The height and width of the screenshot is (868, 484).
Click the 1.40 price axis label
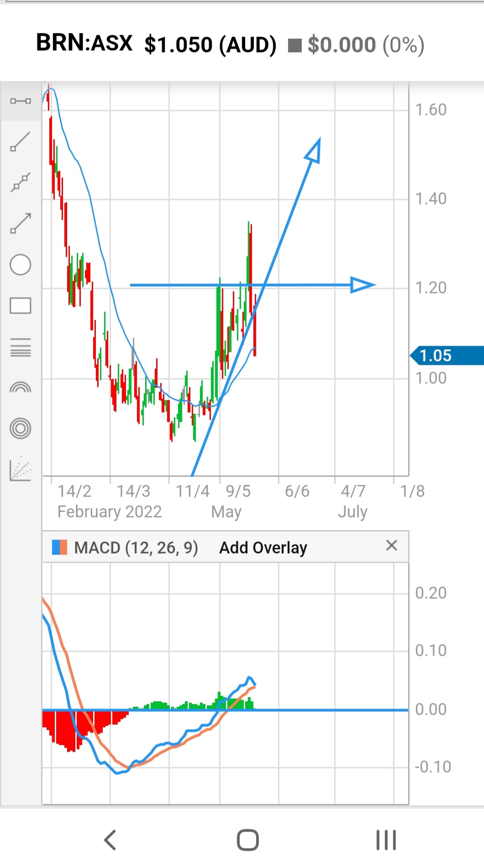point(431,199)
